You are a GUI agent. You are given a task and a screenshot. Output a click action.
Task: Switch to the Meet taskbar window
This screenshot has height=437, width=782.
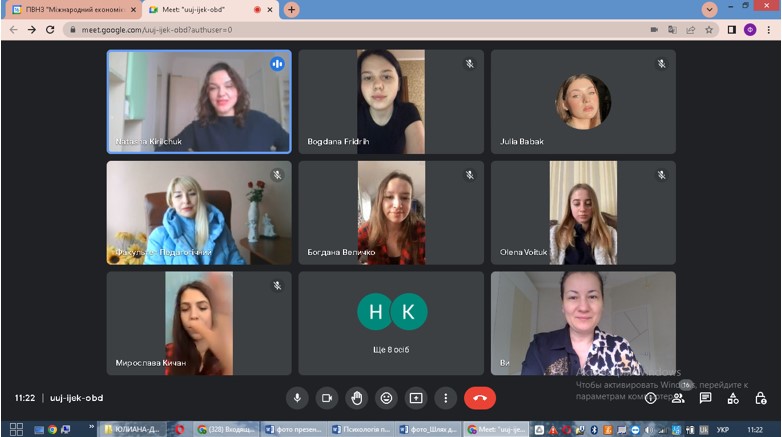(496, 430)
